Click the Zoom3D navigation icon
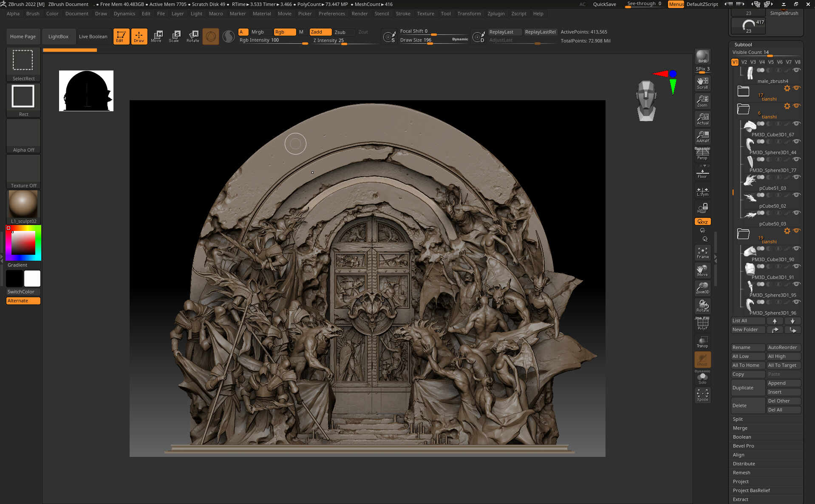The width and height of the screenshot is (815, 504). (702, 288)
